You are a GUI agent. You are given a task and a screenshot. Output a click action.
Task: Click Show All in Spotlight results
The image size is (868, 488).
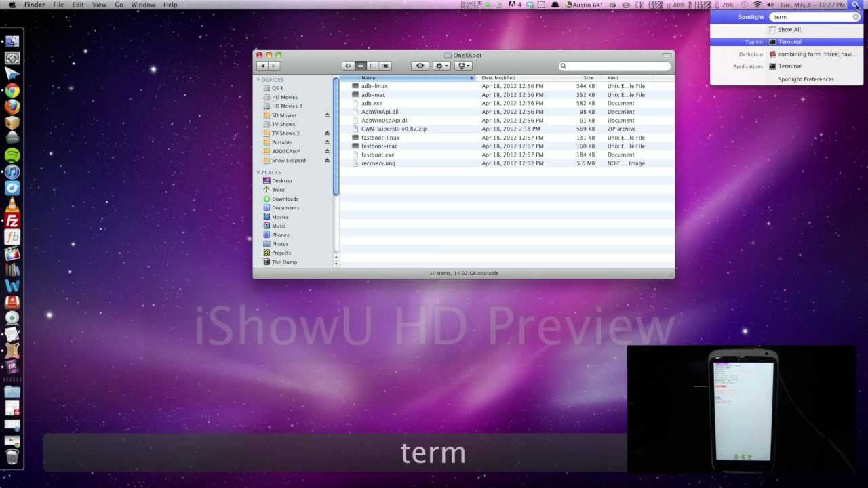pos(789,30)
